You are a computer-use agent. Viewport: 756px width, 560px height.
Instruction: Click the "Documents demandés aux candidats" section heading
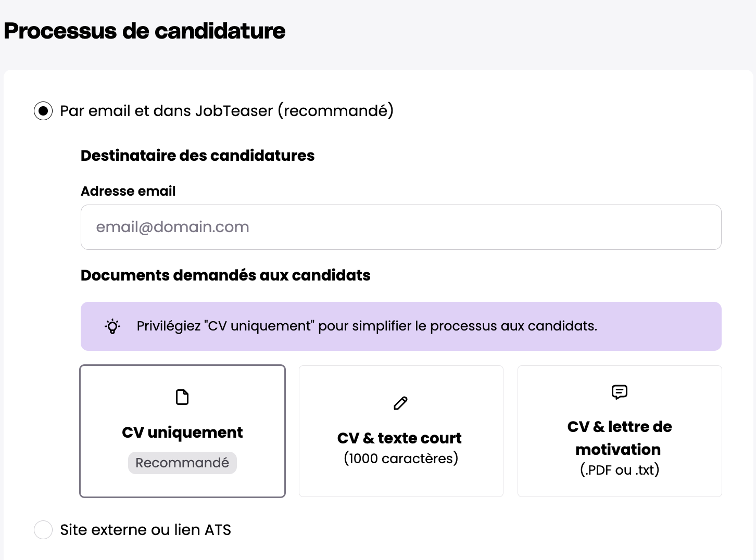point(225,275)
